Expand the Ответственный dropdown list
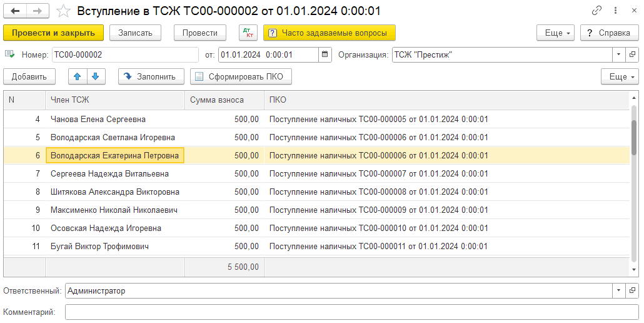The image size is (644, 323). (x=618, y=291)
